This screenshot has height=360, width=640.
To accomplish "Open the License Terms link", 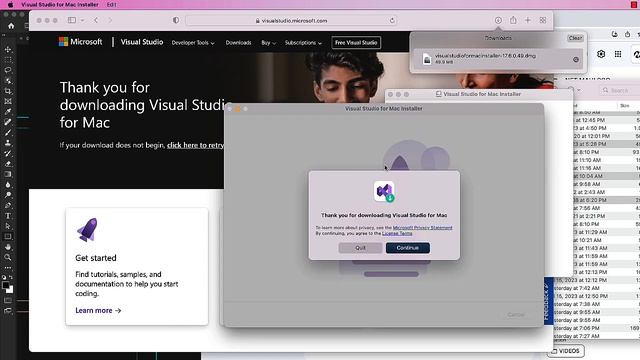I will (x=397, y=233).
